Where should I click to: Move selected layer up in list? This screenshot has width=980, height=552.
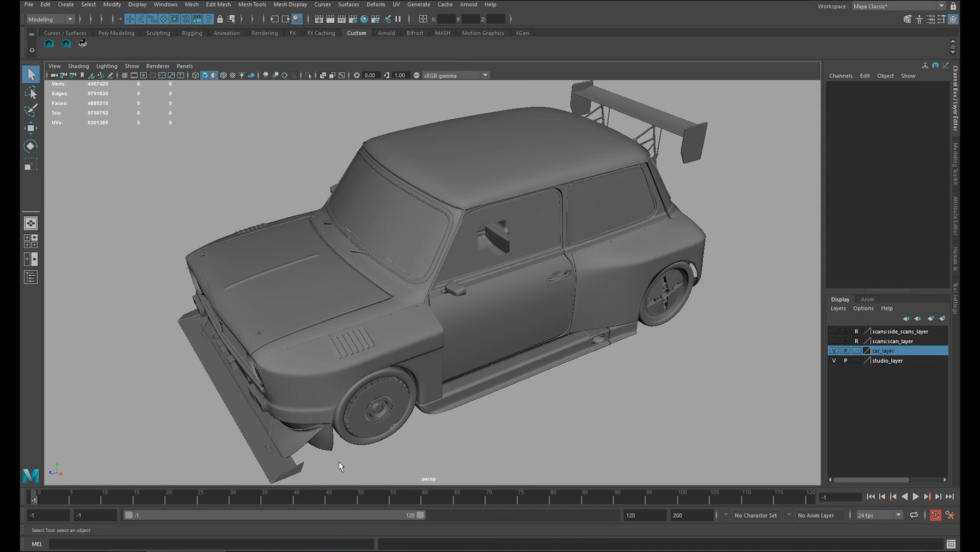(906, 318)
